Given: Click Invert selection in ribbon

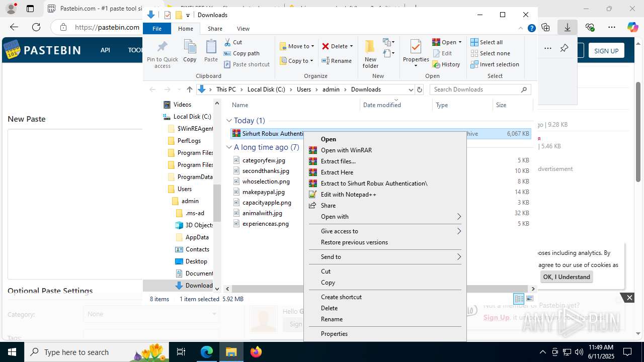Looking at the screenshot, I should [x=495, y=64].
